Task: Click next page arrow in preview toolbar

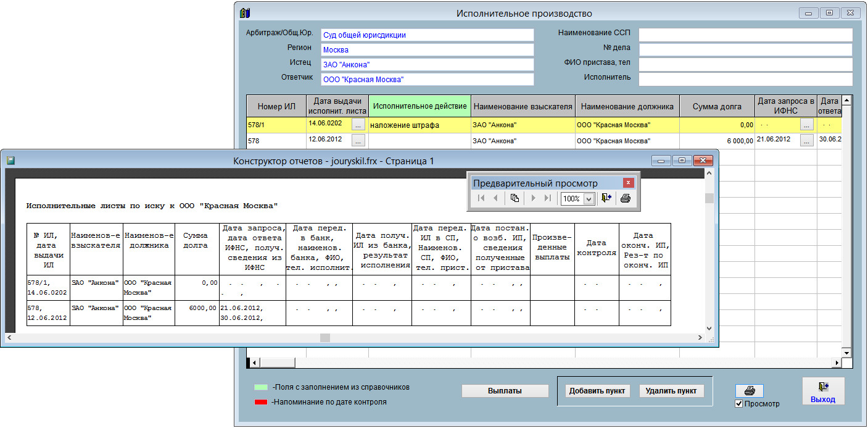Action: pyautogui.click(x=533, y=199)
